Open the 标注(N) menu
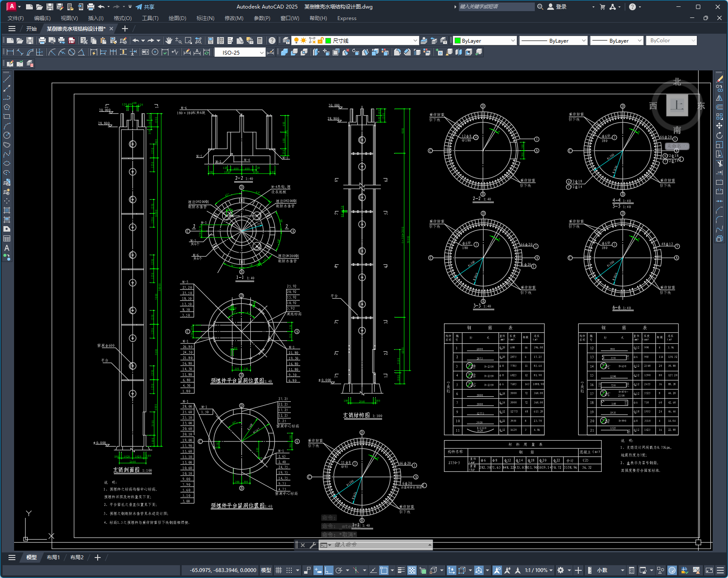The height and width of the screenshot is (578, 728). pos(205,18)
